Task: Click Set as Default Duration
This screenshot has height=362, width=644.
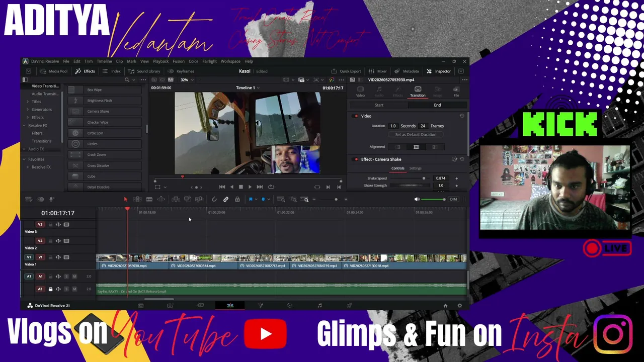Action: point(416,135)
